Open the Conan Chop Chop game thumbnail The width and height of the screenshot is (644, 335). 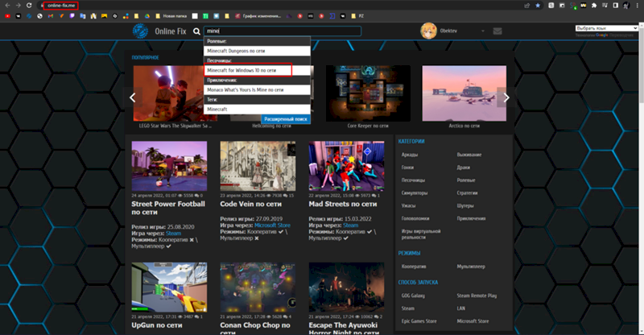(258, 287)
